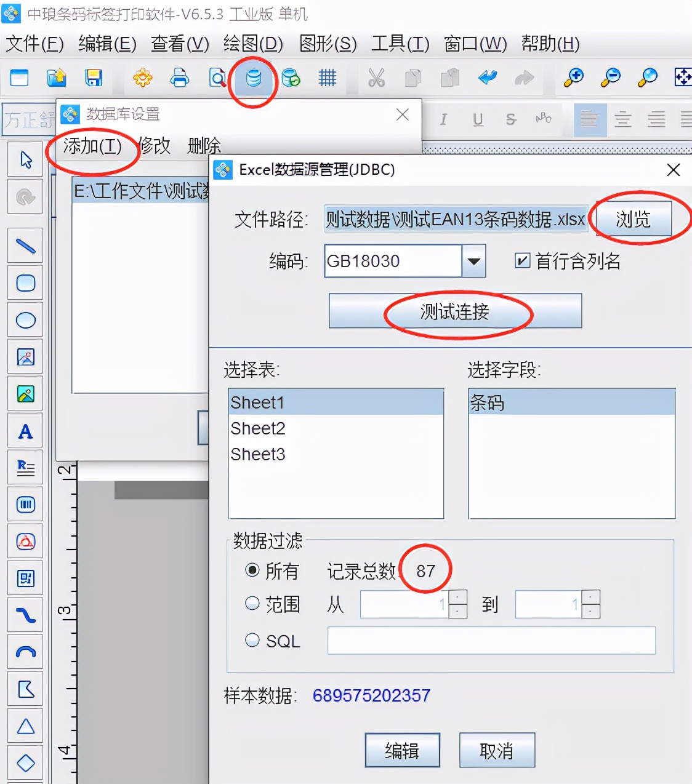
Task: Click print preview magnifier page icon
Action: (217, 78)
